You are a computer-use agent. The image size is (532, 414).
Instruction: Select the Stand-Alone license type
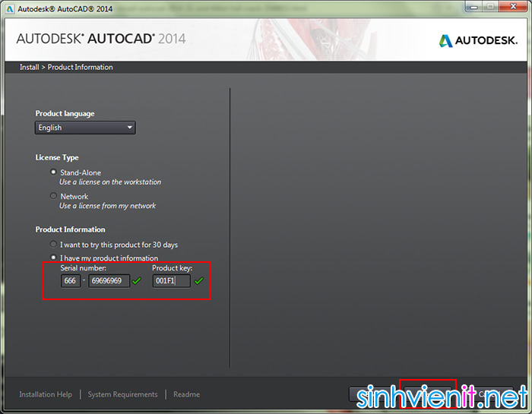(53, 172)
